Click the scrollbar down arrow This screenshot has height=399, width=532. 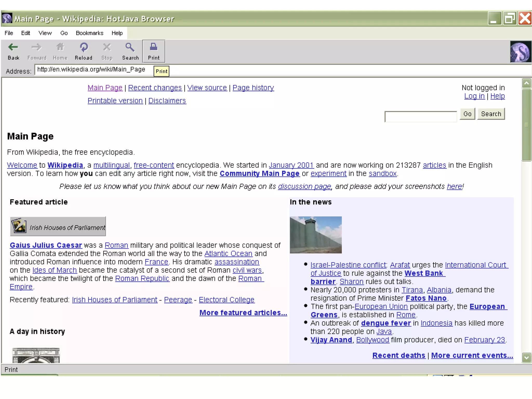[x=526, y=358]
